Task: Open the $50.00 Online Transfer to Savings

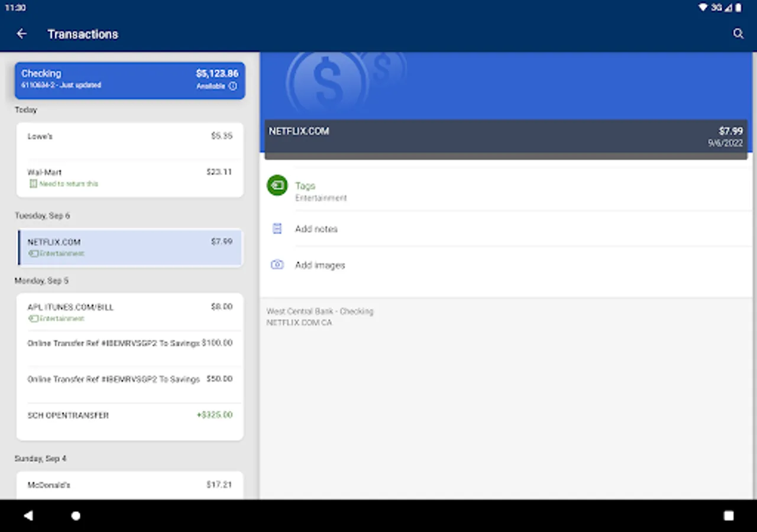Action: point(130,384)
